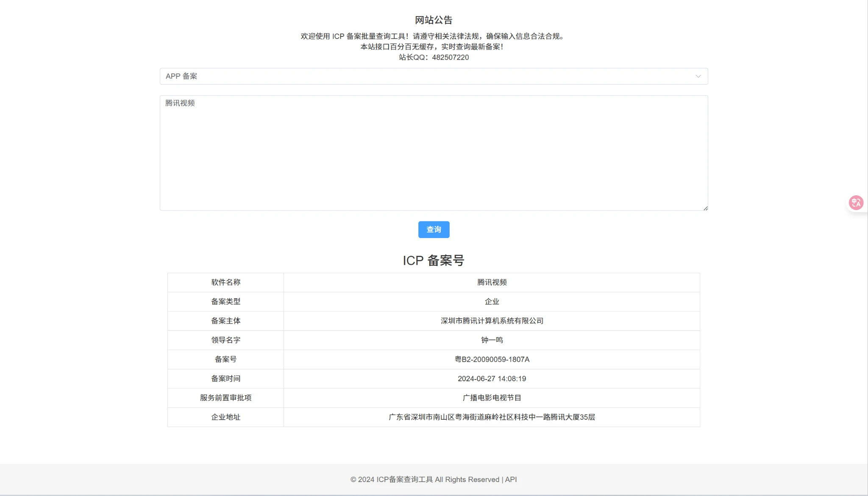Screen dimensions: 868x496
Task: Click the 备案类型 value 企业
Action: point(492,302)
